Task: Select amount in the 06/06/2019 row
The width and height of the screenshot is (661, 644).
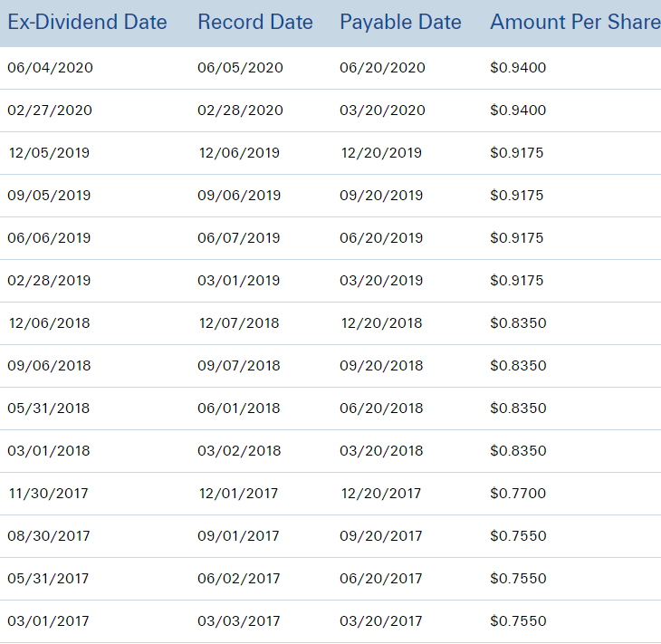Action: click(517, 238)
